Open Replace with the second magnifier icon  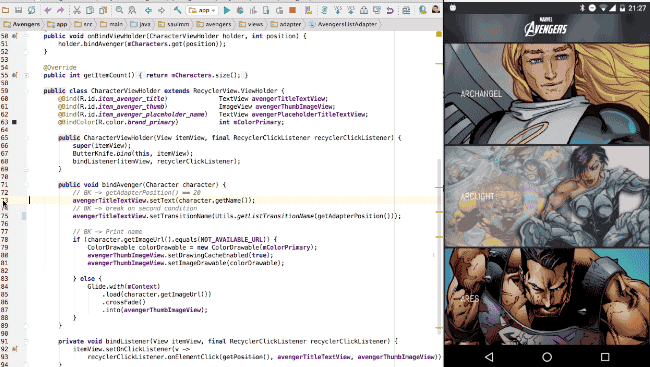pos(132,10)
